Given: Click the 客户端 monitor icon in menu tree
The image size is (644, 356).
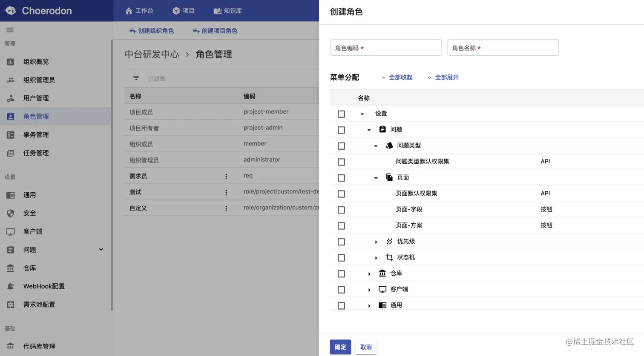Looking at the screenshot, I should (382, 289).
